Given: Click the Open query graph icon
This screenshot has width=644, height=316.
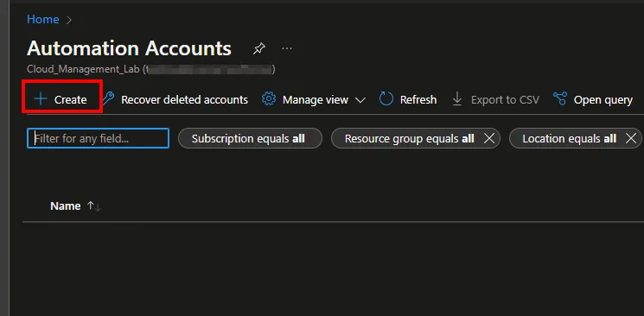Looking at the screenshot, I should [560, 99].
